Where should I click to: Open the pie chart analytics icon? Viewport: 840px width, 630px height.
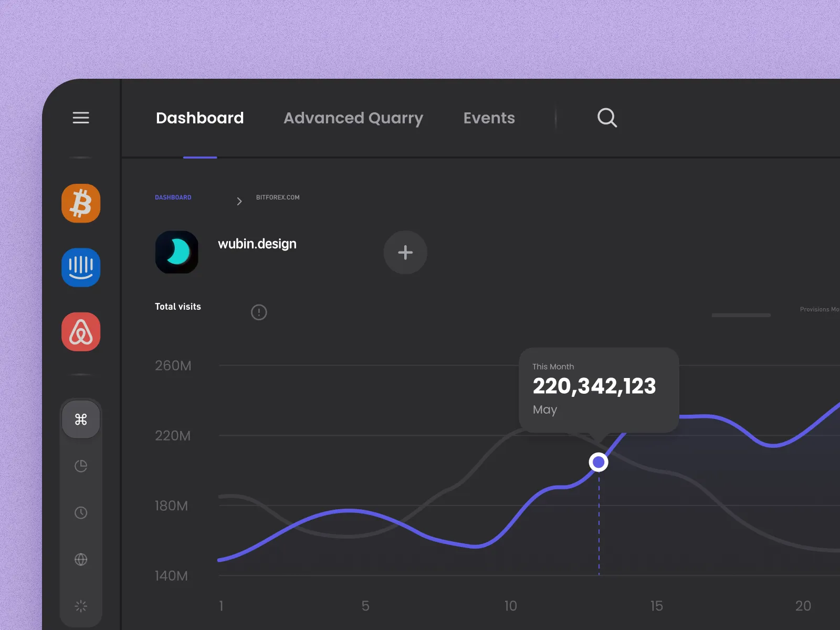click(81, 466)
